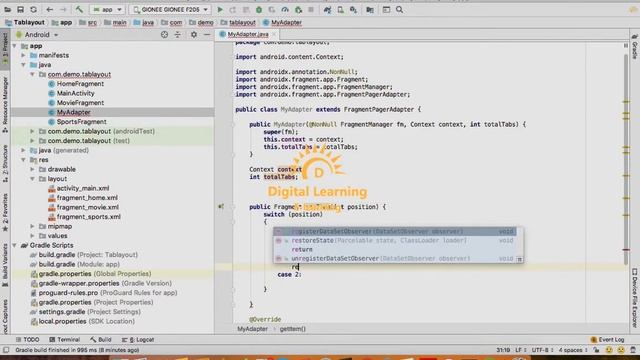Click the layout window icon beside search
The width and height of the screenshot is (640, 360).
click(386, 9)
